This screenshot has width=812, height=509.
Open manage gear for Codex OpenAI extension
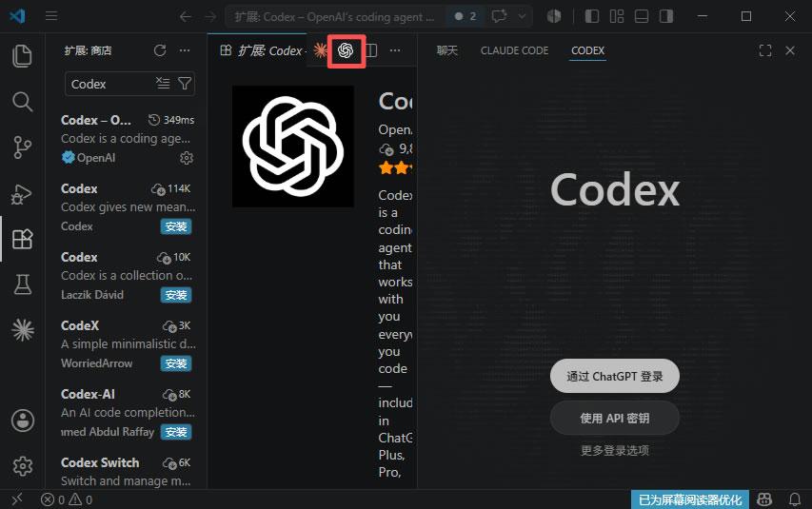point(187,158)
